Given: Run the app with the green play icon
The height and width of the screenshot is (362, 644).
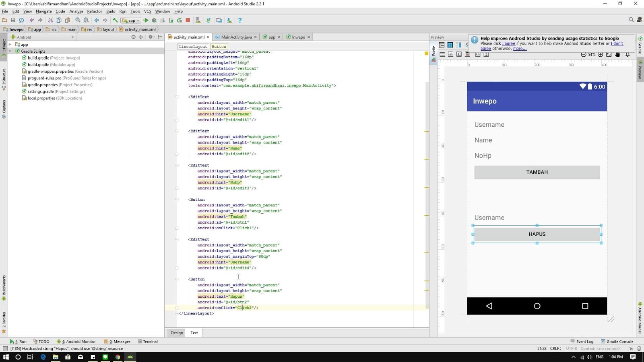Looking at the screenshot, I should pos(146,20).
